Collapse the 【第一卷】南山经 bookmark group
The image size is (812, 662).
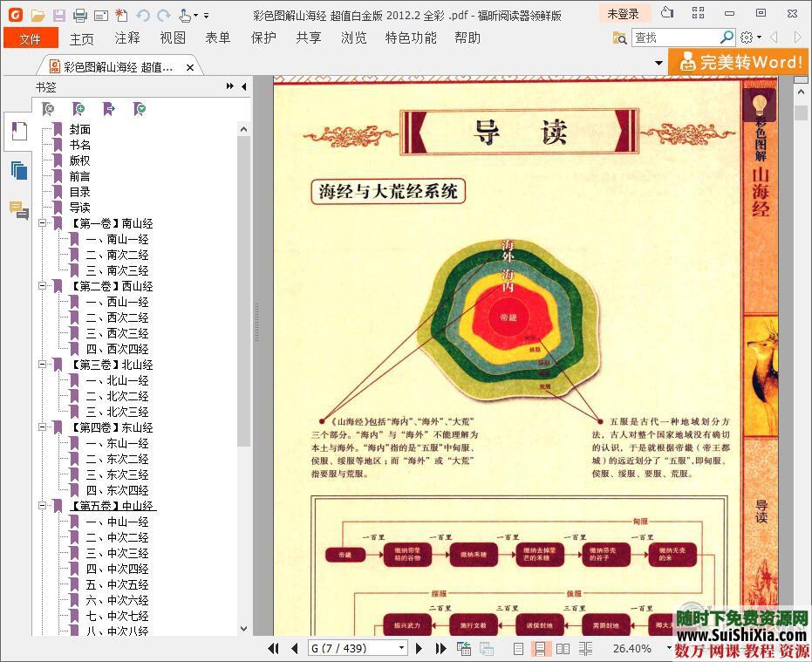tap(43, 223)
